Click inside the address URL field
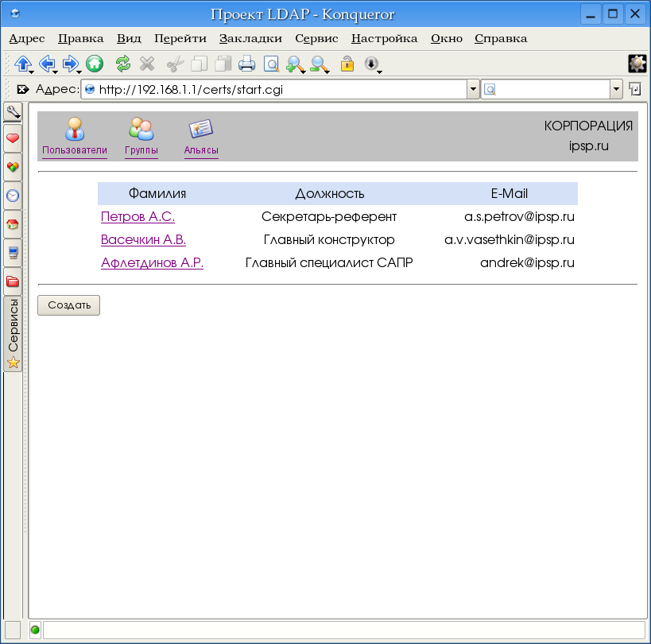The width and height of the screenshot is (651, 644). tap(278, 89)
